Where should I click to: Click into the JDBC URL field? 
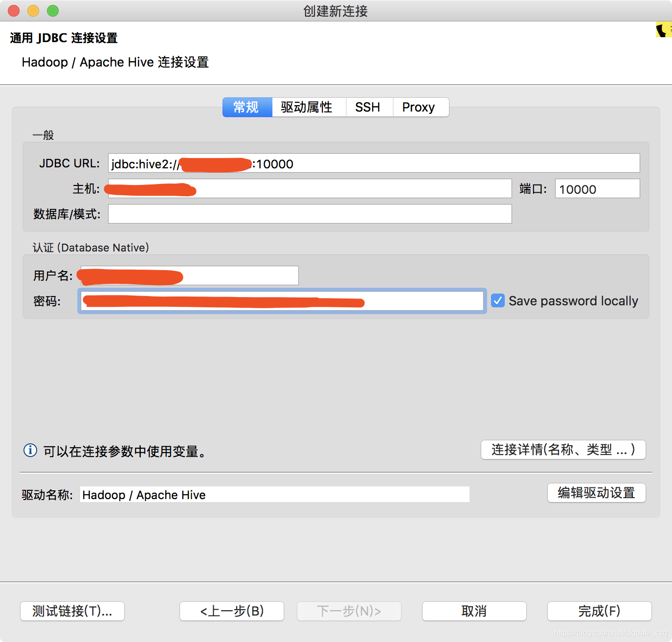point(374,163)
